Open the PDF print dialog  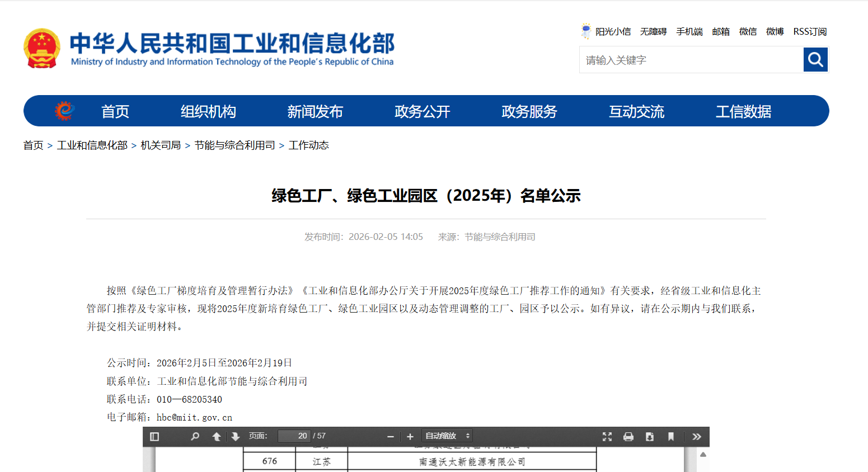tap(628, 436)
